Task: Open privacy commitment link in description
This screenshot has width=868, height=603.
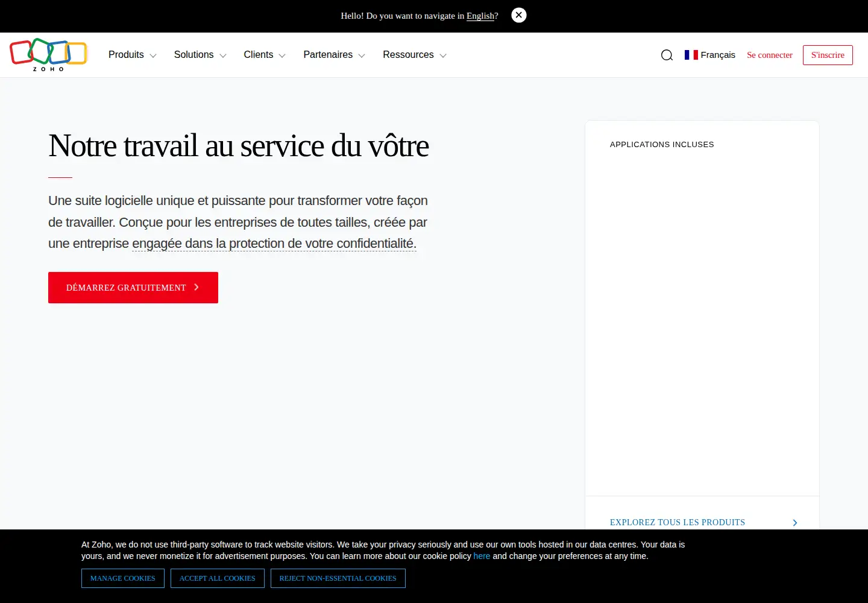Action: (x=274, y=244)
